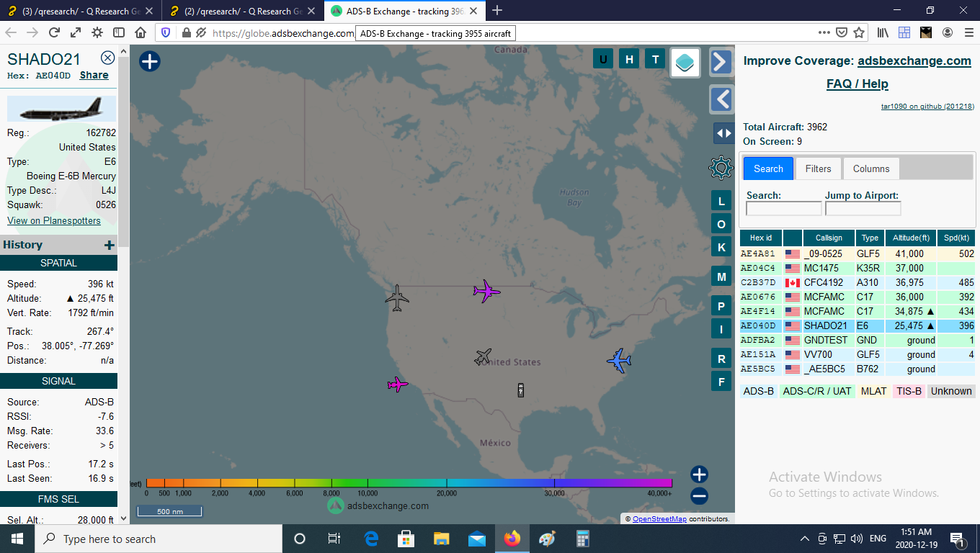The width and height of the screenshot is (980, 553).
Task: Open the FAQ / Help link
Action: click(x=857, y=84)
